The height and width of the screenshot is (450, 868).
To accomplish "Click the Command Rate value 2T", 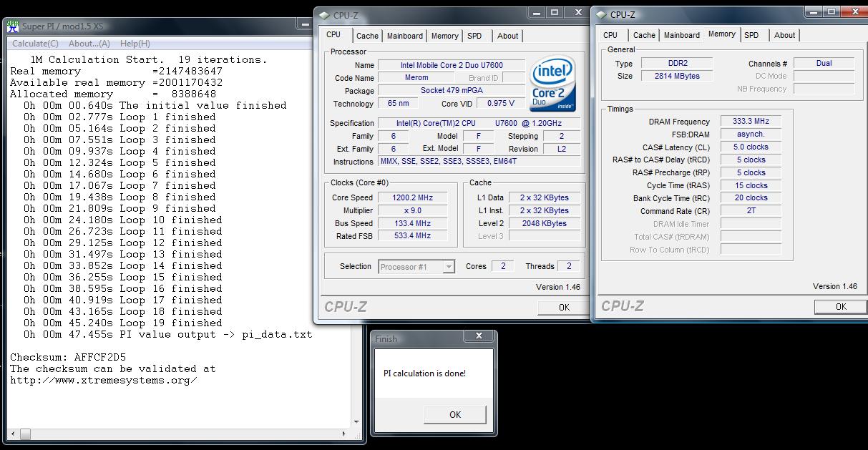I will pos(751,211).
